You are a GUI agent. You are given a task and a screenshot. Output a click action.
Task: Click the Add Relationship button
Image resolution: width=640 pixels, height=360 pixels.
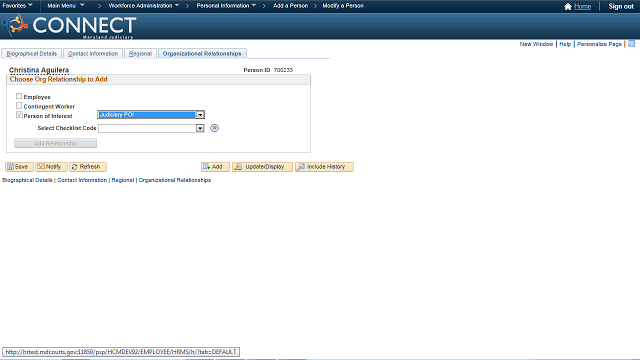pos(56,143)
